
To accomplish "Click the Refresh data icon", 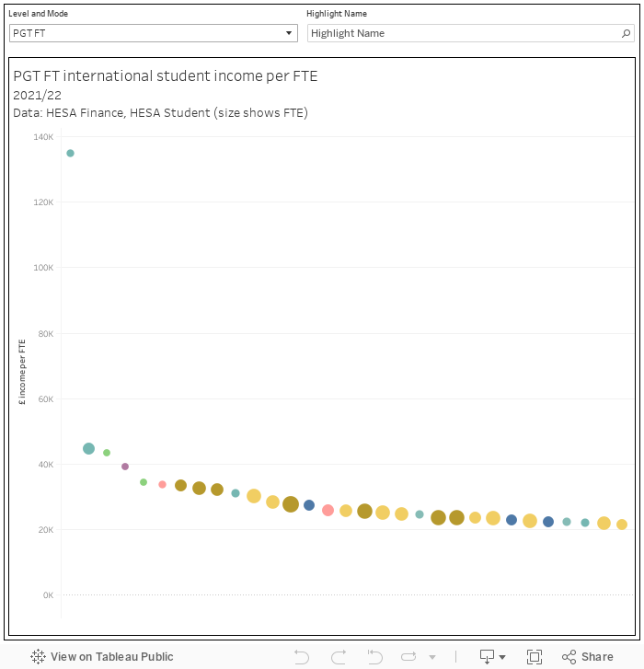I will (375, 656).
